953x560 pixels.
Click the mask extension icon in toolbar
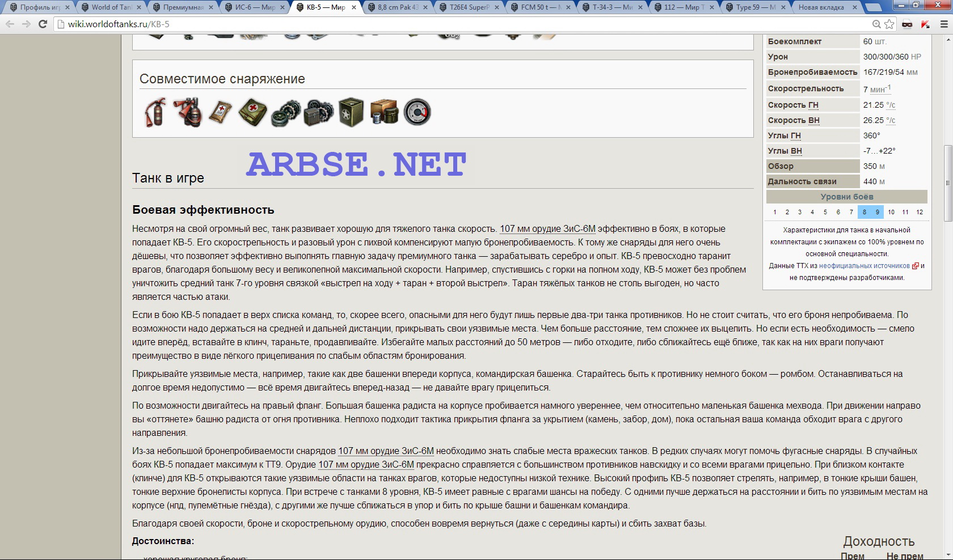(x=907, y=24)
